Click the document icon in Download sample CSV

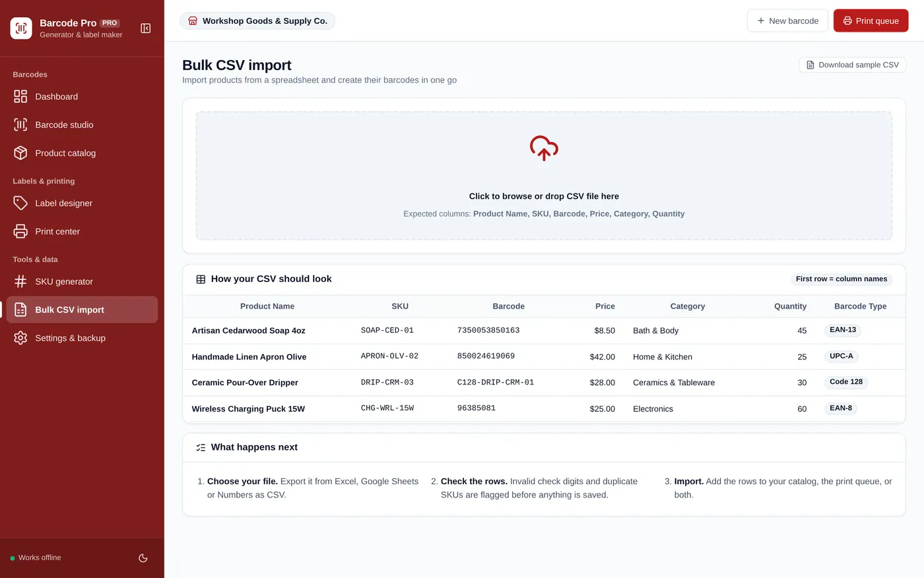tap(810, 65)
